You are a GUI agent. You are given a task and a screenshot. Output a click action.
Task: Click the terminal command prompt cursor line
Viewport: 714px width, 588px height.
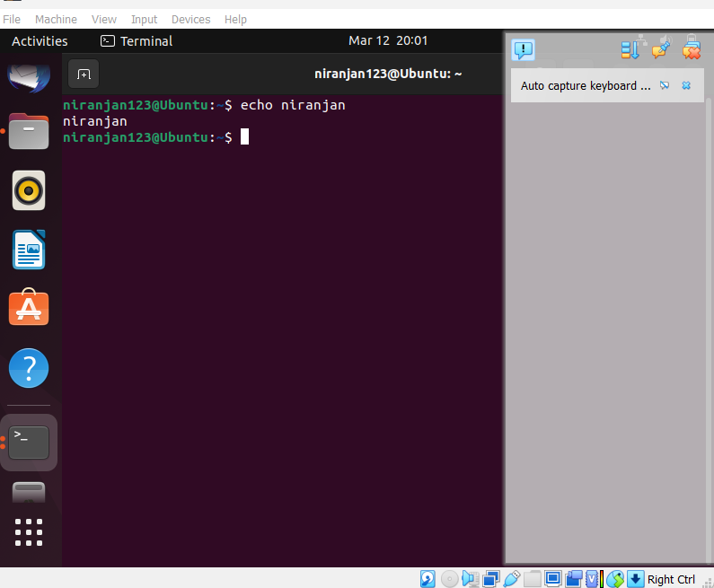tap(156, 137)
